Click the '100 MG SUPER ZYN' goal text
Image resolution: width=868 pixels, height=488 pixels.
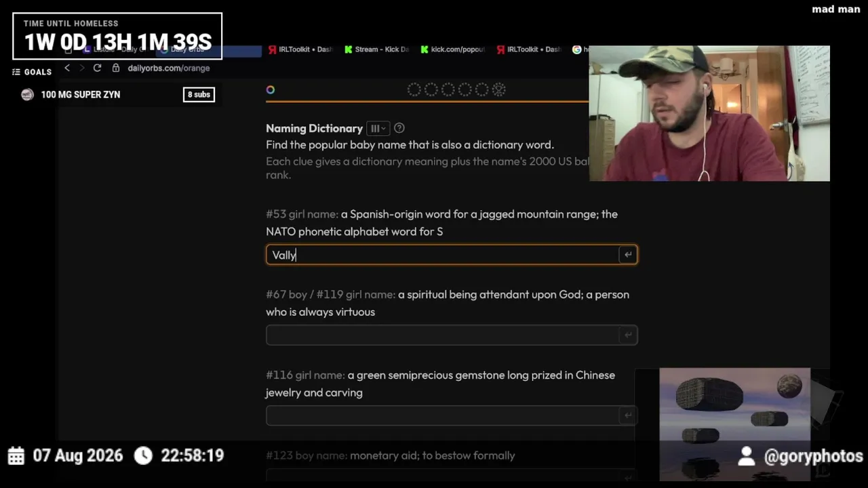tap(81, 95)
